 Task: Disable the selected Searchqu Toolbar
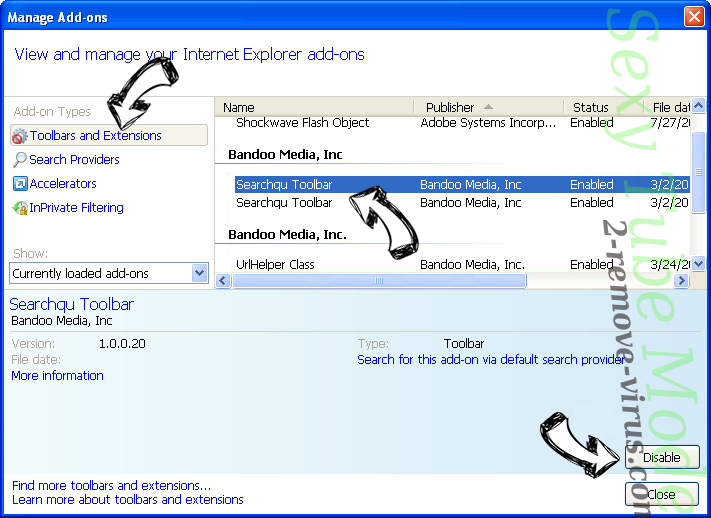(x=662, y=457)
